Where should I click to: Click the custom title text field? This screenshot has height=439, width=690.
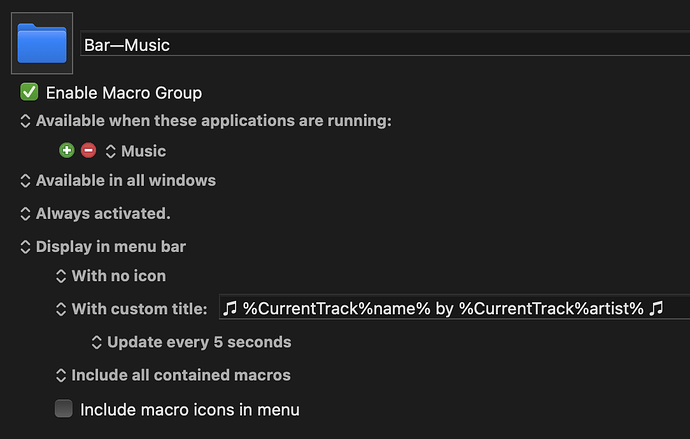pyautogui.click(x=455, y=308)
